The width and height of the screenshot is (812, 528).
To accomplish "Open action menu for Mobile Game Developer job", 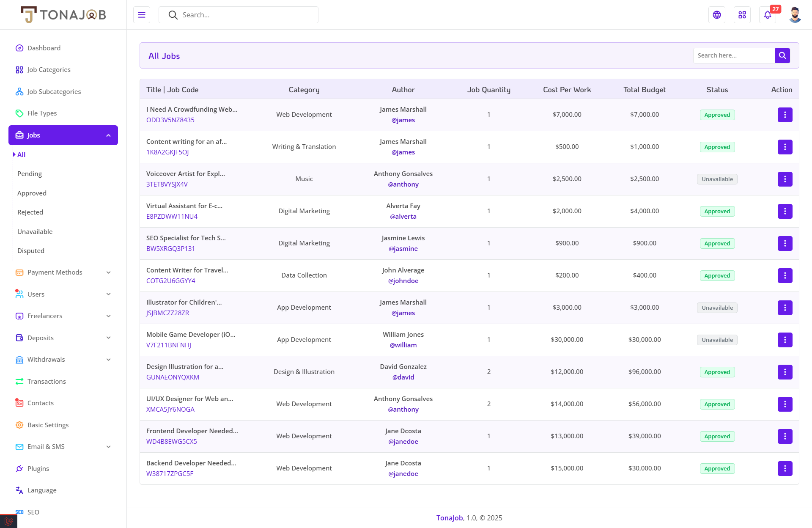I will (x=785, y=340).
